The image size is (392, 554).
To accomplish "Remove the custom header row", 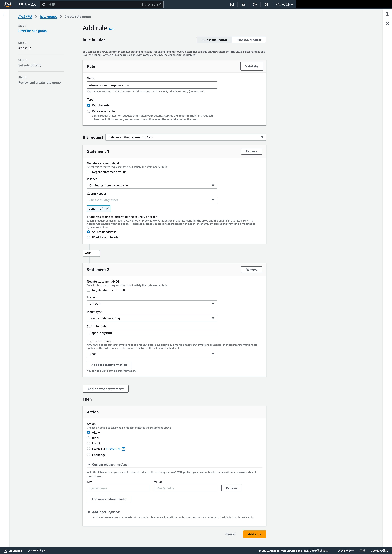I will [231, 488].
